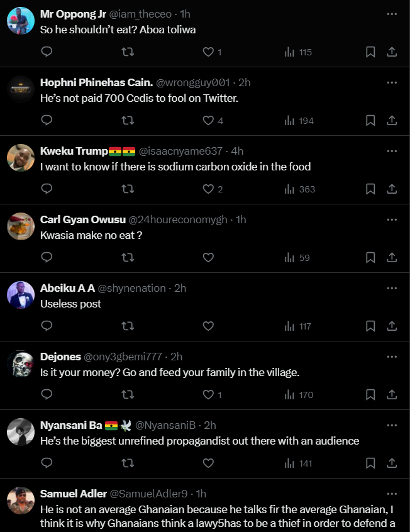Repost Dejones' tweet about the village
This screenshot has height=532, width=410.
point(127,395)
